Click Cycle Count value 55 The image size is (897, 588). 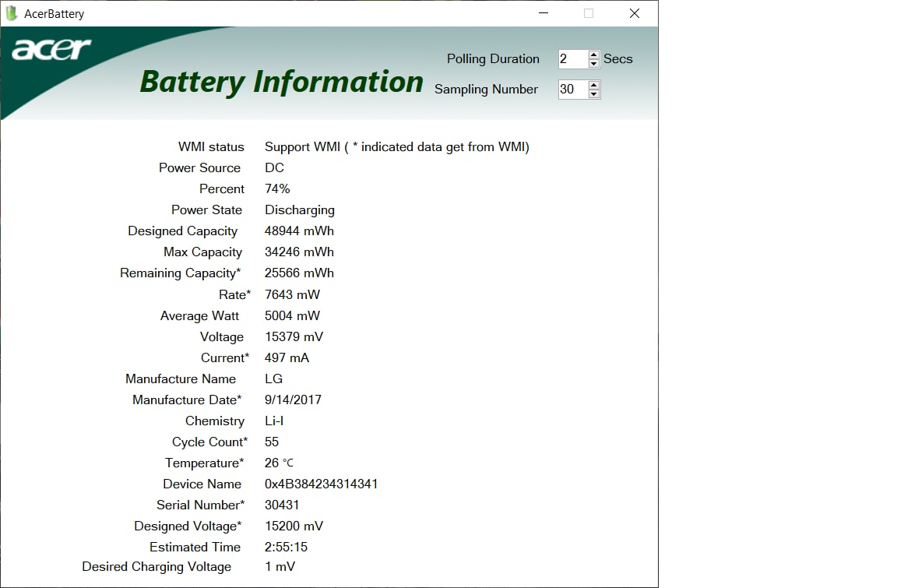click(272, 442)
